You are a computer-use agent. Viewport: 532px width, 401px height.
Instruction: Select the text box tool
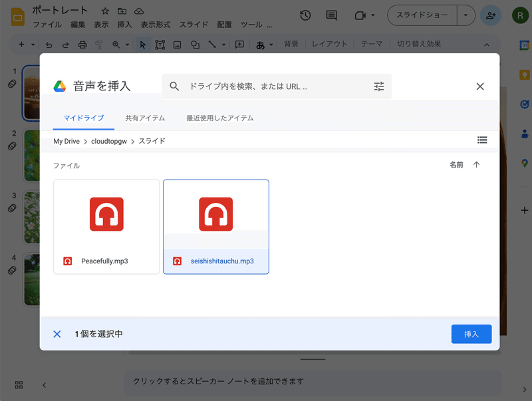[160, 45]
